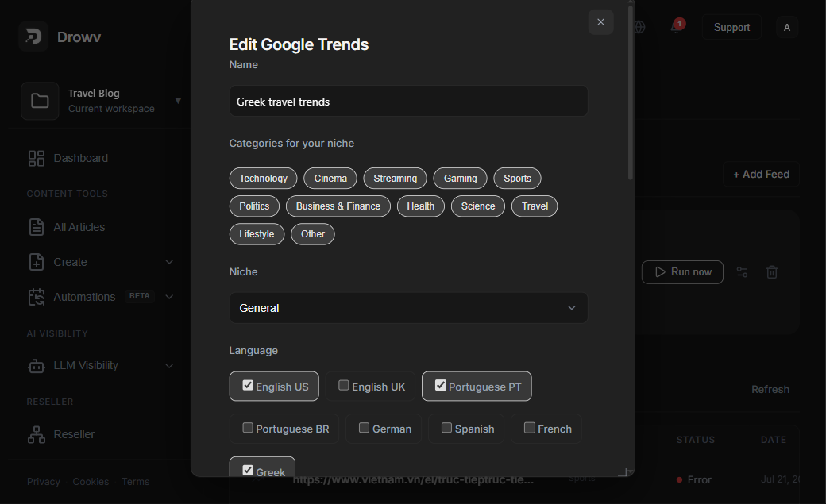
Task: Expand the Travel Blog workspace switcher
Action: point(178,101)
